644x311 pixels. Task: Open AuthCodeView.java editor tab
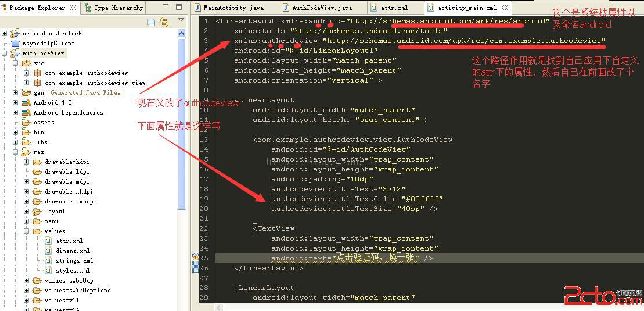[322, 8]
